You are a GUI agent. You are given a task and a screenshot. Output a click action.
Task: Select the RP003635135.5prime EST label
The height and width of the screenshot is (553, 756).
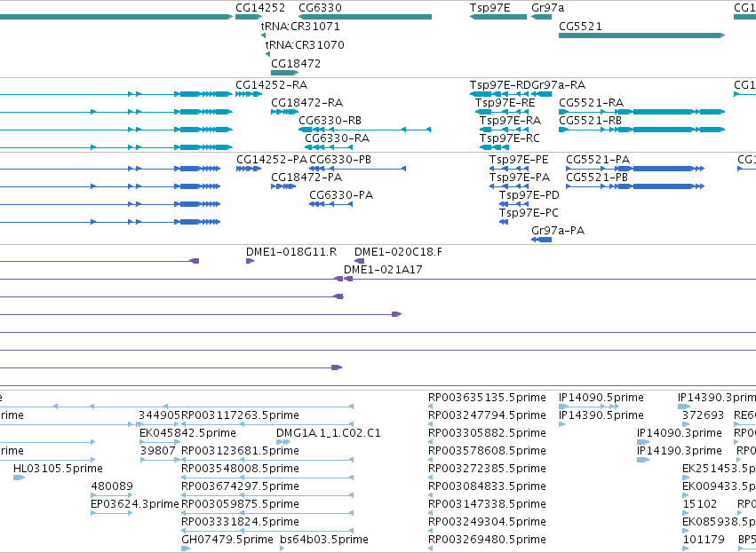tap(487, 398)
